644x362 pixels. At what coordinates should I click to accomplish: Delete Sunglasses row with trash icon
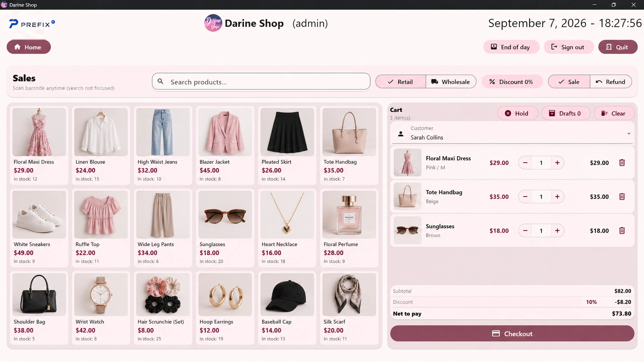pos(622,230)
